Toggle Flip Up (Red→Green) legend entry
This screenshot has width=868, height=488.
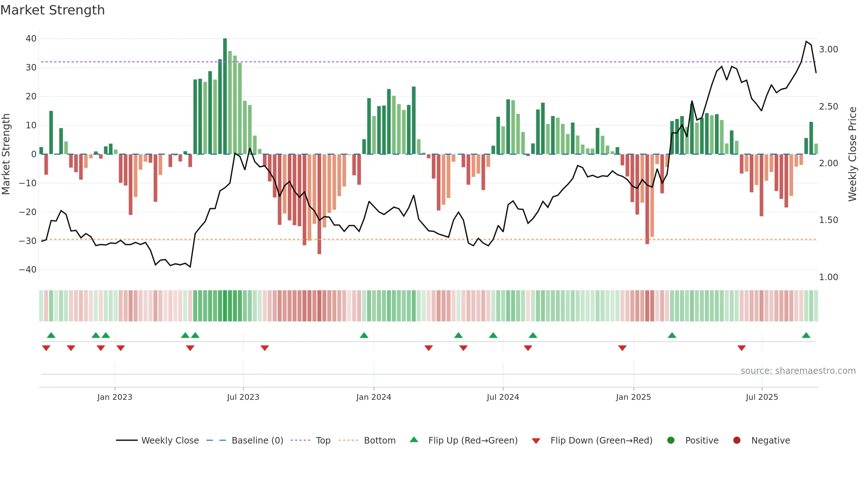464,440
